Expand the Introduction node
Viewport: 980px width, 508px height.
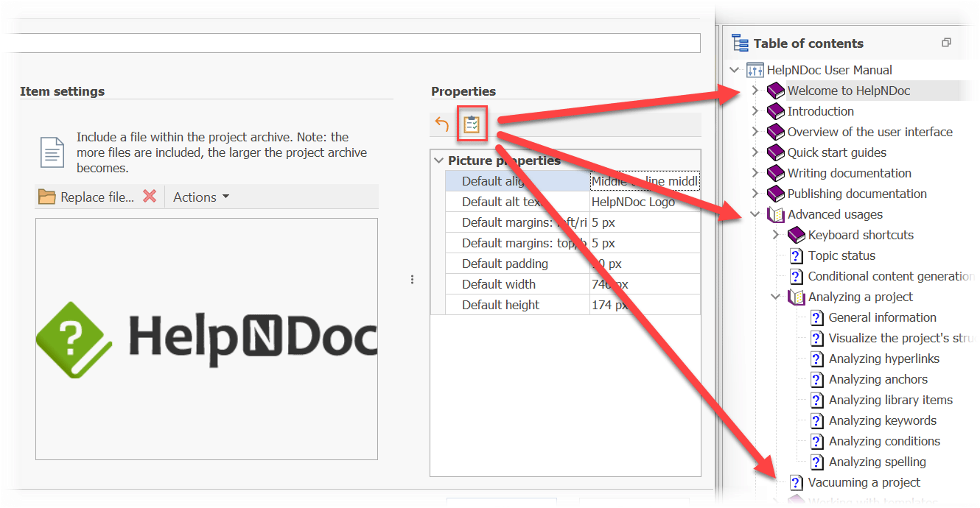point(755,111)
